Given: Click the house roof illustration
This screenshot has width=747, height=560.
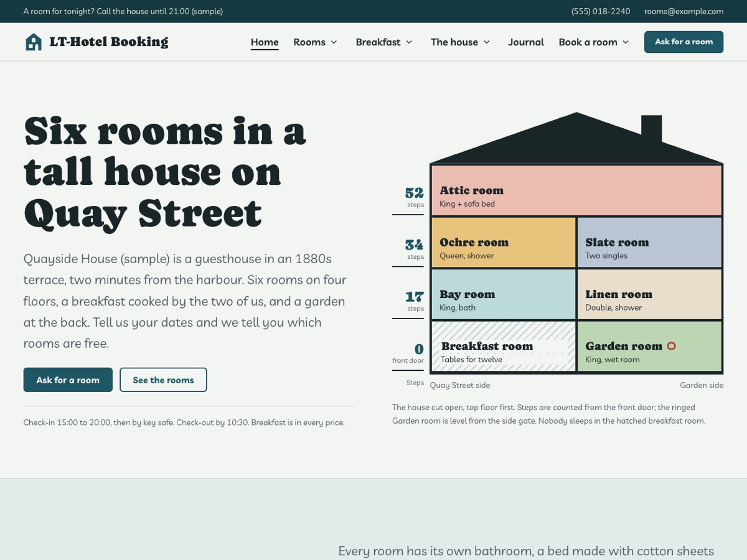Looking at the screenshot, I should [576, 138].
